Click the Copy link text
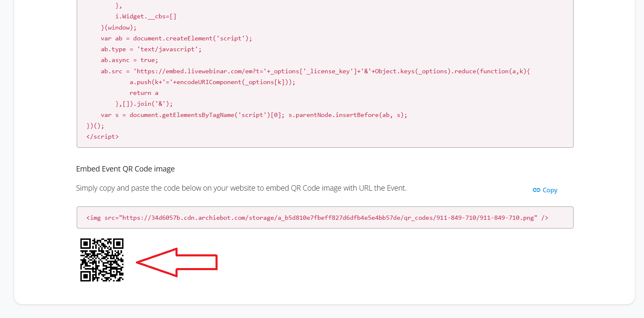Screen dimensions: 644x318 [x=550, y=190]
